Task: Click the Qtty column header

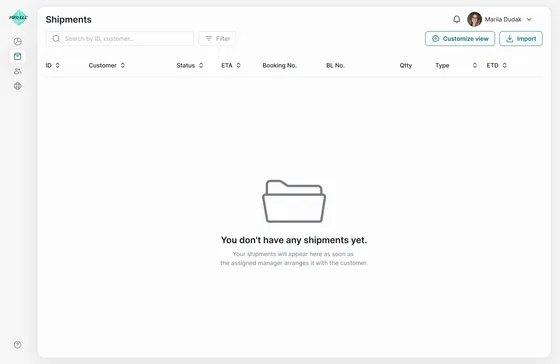Action: [x=406, y=65]
